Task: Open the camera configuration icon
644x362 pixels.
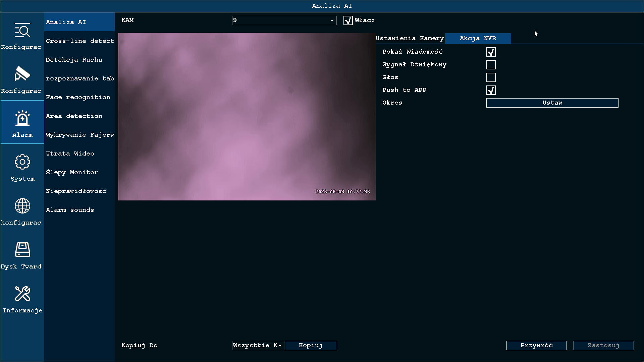Action: pyautogui.click(x=22, y=74)
